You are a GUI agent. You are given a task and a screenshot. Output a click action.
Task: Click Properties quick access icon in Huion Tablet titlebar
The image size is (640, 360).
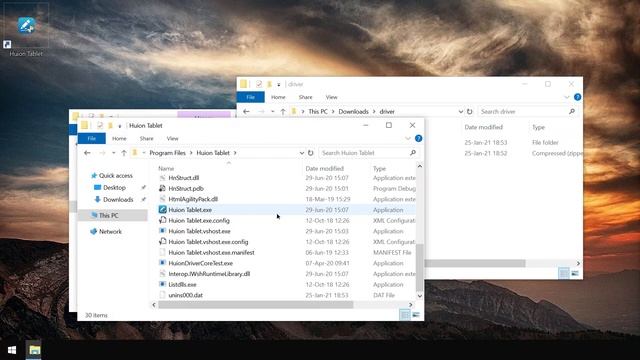point(100,125)
